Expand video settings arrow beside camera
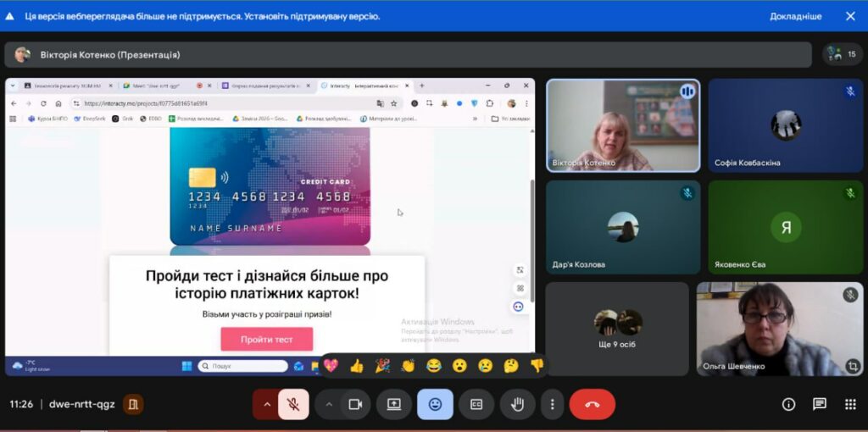Image resolution: width=868 pixels, height=432 pixels. click(x=329, y=405)
